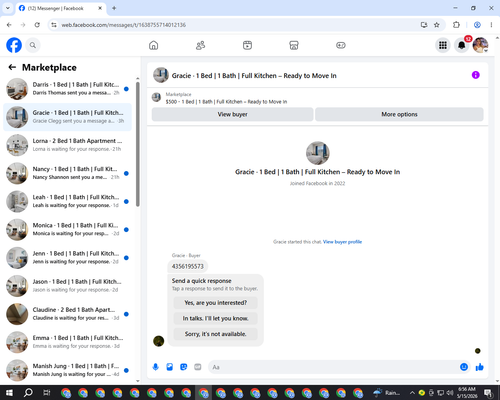Image resolution: width=500 pixels, height=400 pixels.
Task: Reload the page in browser
Action: coord(37,25)
